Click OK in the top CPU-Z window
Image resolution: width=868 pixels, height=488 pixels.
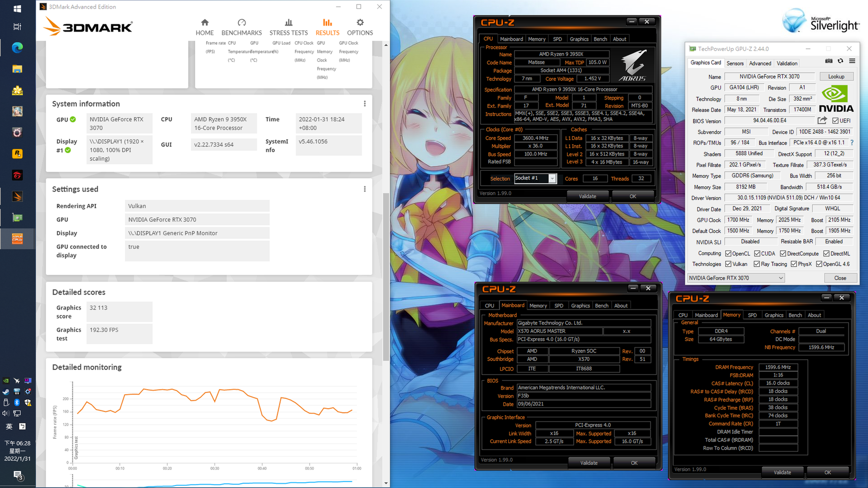tap(632, 196)
